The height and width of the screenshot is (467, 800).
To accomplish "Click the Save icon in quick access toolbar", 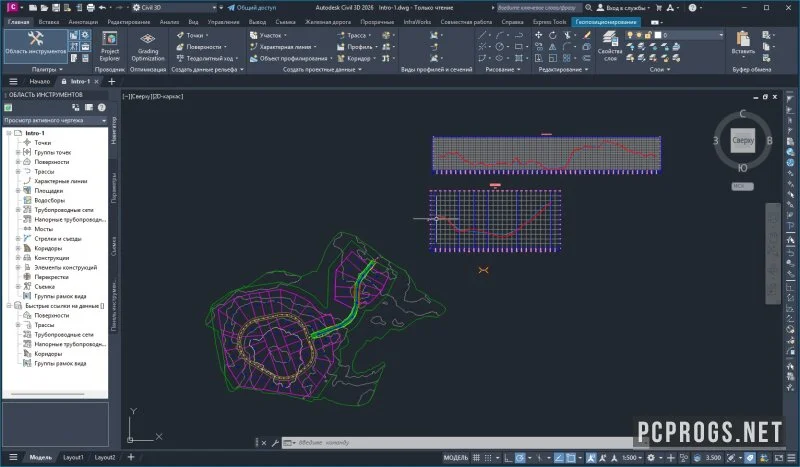I will point(56,8).
